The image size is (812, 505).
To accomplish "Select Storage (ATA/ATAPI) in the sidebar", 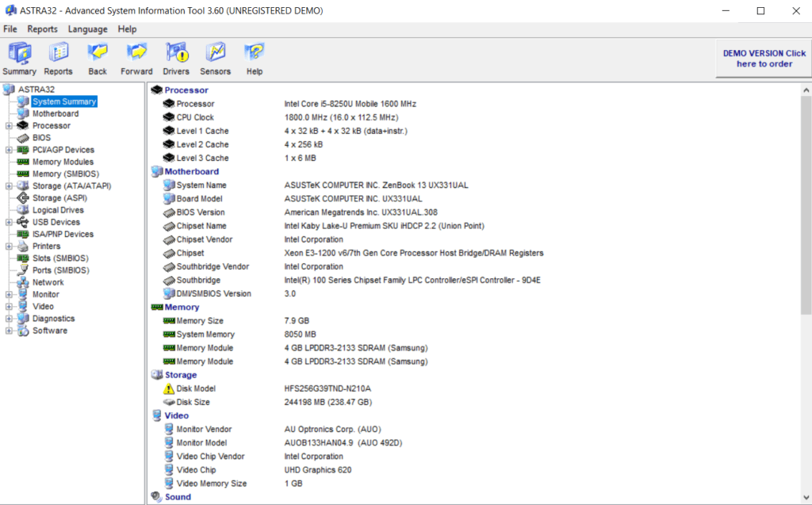I will 74,186.
